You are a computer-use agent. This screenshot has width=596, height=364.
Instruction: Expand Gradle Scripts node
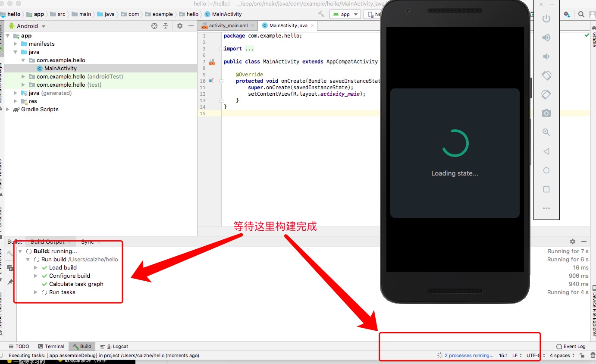[8, 109]
